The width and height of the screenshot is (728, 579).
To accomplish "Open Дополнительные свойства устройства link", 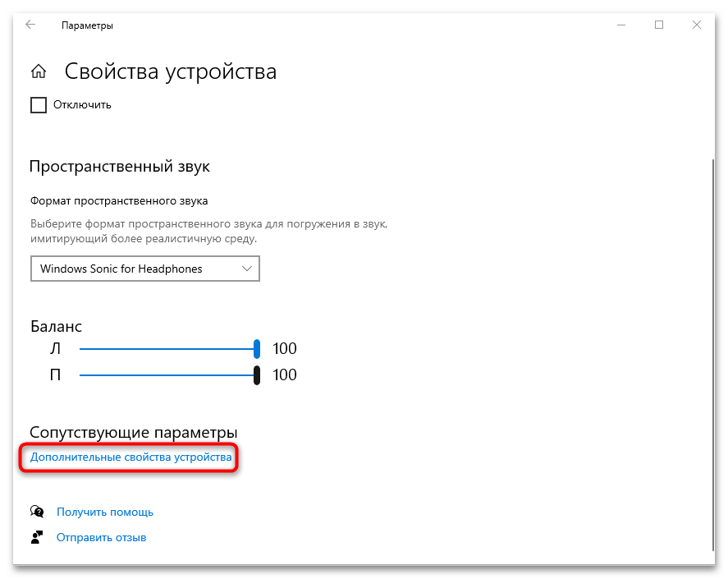I will [131, 457].
